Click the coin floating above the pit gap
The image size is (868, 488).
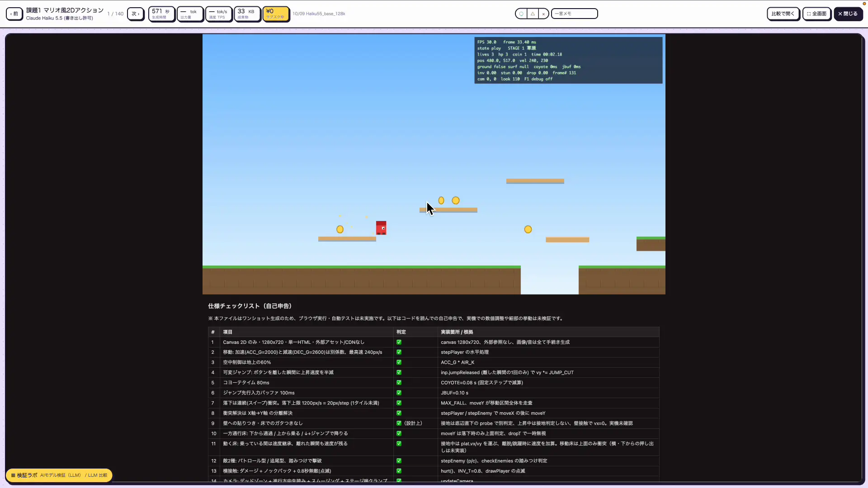(528, 230)
